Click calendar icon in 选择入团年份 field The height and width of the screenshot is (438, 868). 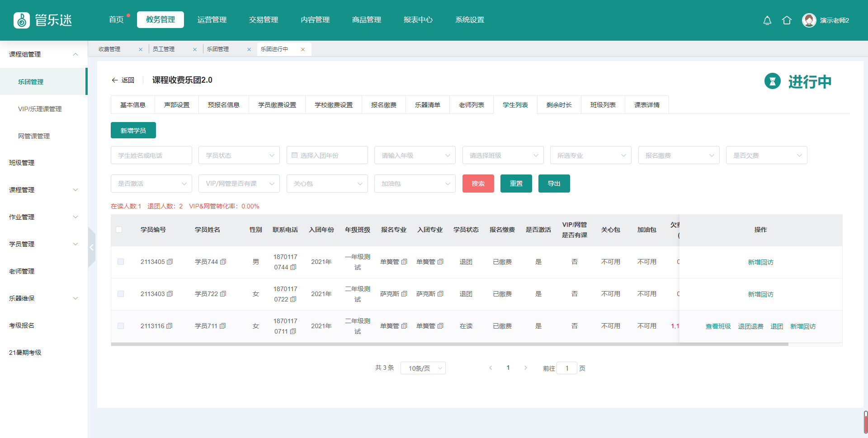pyautogui.click(x=295, y=155)
